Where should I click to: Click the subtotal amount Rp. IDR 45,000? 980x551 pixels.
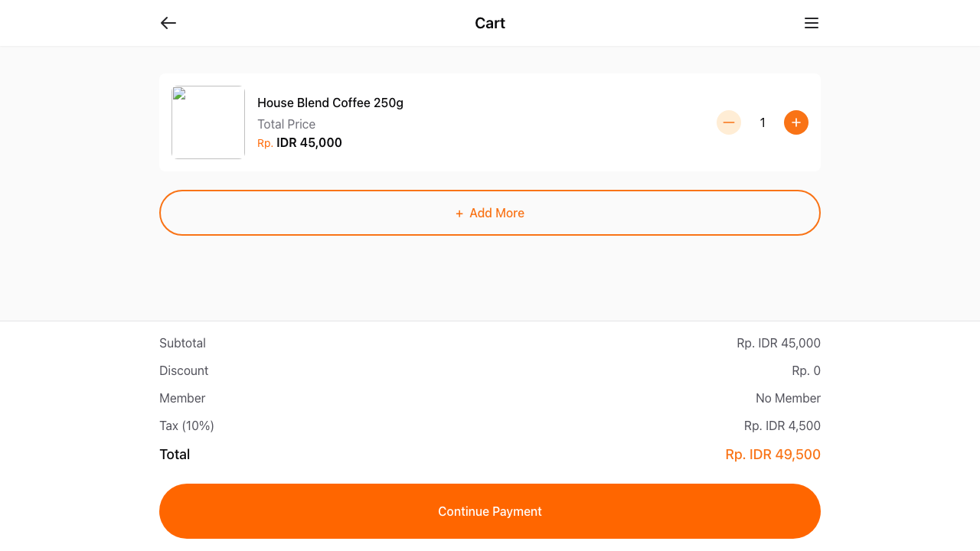779,343
